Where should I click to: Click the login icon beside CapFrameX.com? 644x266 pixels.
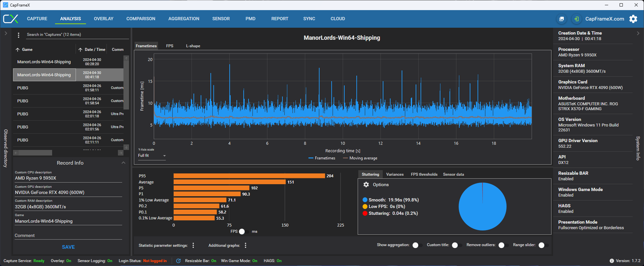pos(576,19)
